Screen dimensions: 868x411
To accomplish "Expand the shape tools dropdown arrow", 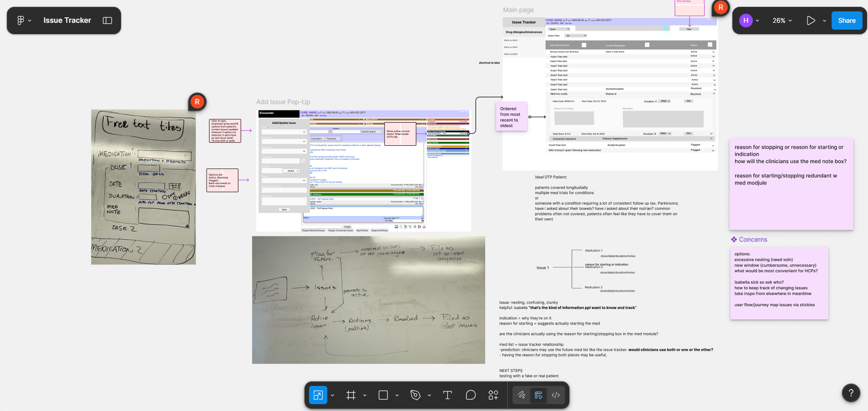I will 397,396.
